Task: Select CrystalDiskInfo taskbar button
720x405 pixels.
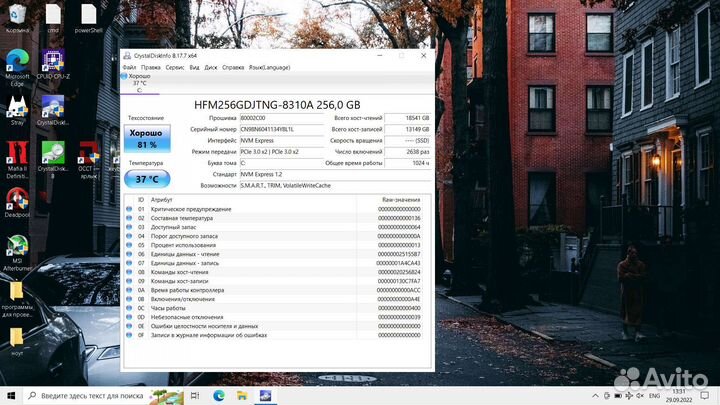Action: click(265, 396)
